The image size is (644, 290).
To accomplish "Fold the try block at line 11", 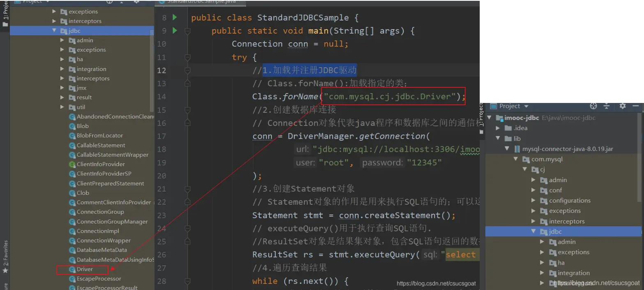I will (x=188, y=57).
